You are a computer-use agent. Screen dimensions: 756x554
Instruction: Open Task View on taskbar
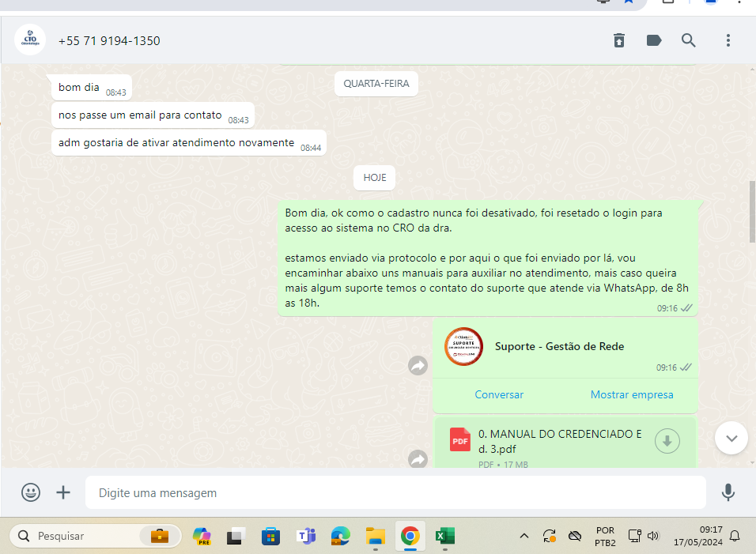click(236, 536)
